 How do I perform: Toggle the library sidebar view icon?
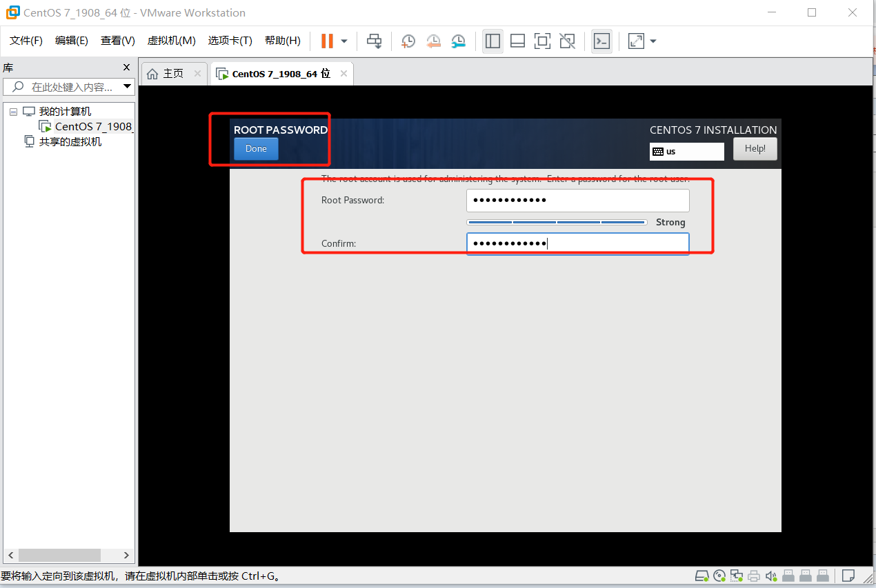click(492, 41)
